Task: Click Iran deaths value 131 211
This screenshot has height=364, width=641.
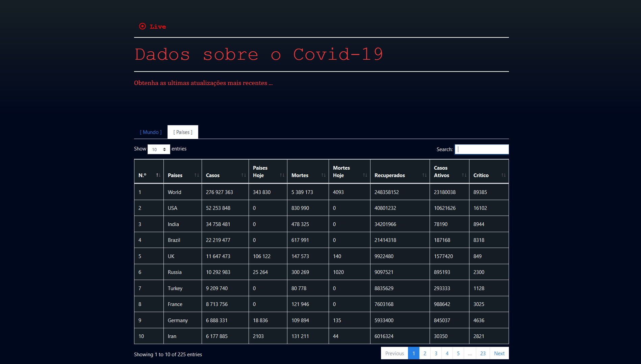Action: point(300,336)
